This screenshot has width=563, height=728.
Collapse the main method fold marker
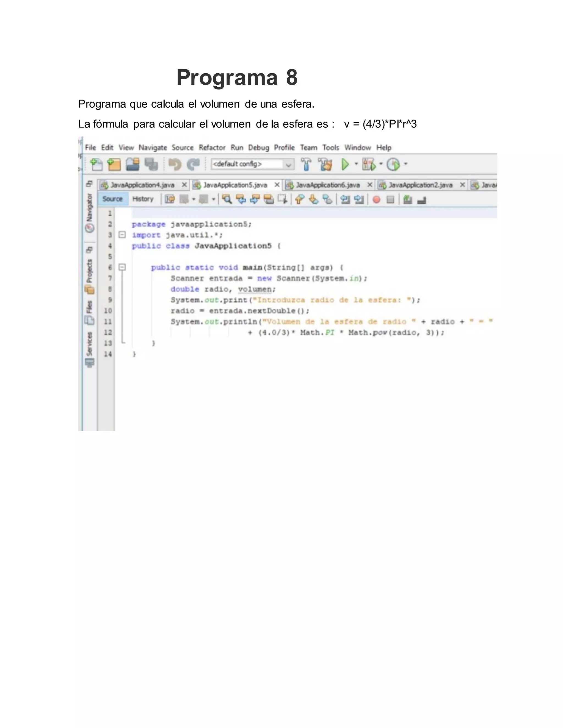[122, 267]
